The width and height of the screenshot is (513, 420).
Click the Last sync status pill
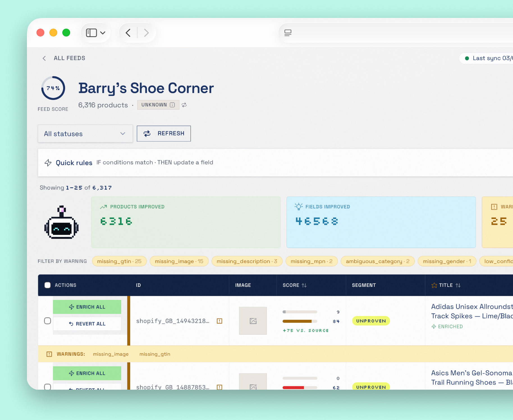tap(486, 58)
